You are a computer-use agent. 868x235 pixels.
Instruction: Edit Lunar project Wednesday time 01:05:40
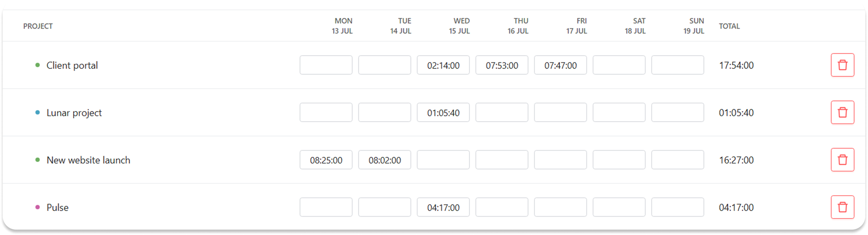pos(443,112)
